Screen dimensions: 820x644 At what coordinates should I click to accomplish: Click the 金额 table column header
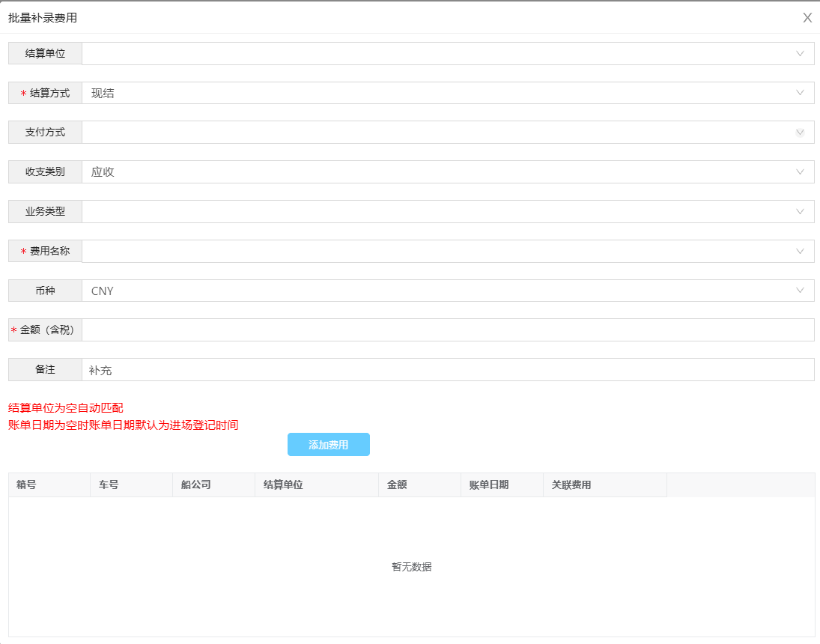click(397, 485)
